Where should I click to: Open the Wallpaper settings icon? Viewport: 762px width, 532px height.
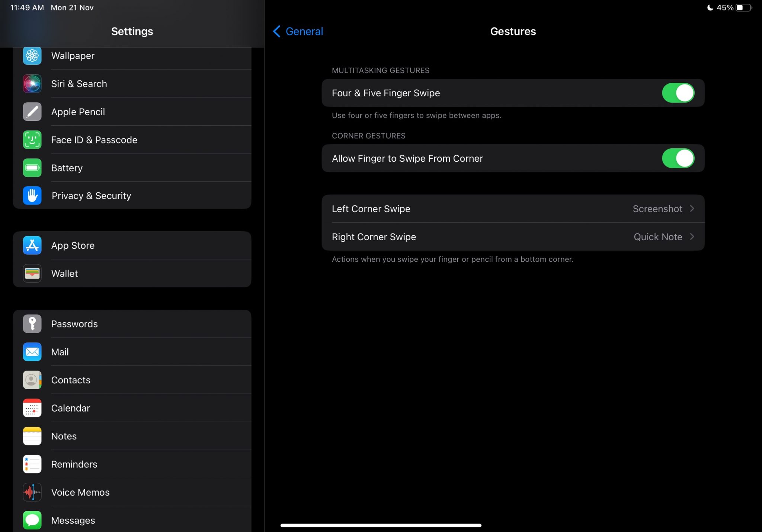32,56
